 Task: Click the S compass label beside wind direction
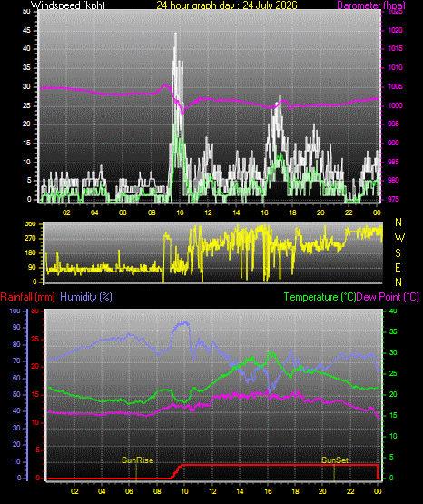[x=398, y=253]
